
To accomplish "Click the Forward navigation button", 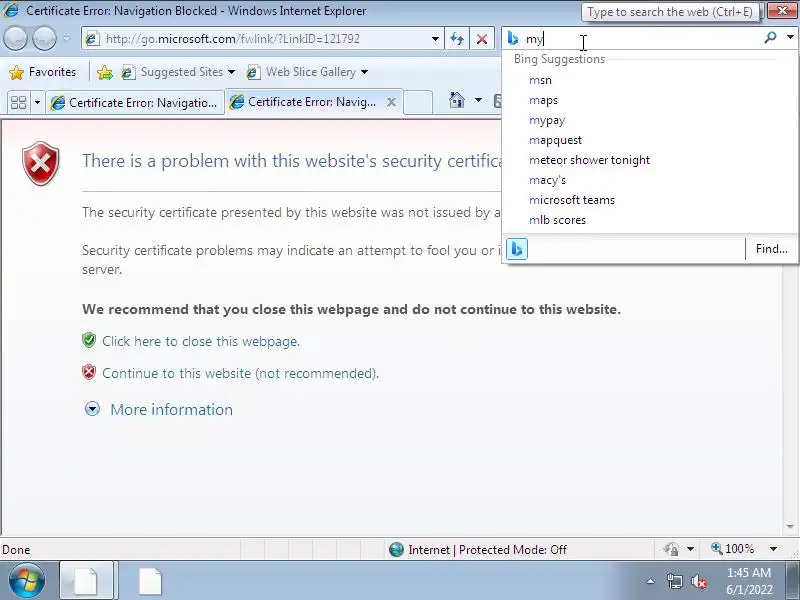I will pyautogui.click(x=44, y=39).
